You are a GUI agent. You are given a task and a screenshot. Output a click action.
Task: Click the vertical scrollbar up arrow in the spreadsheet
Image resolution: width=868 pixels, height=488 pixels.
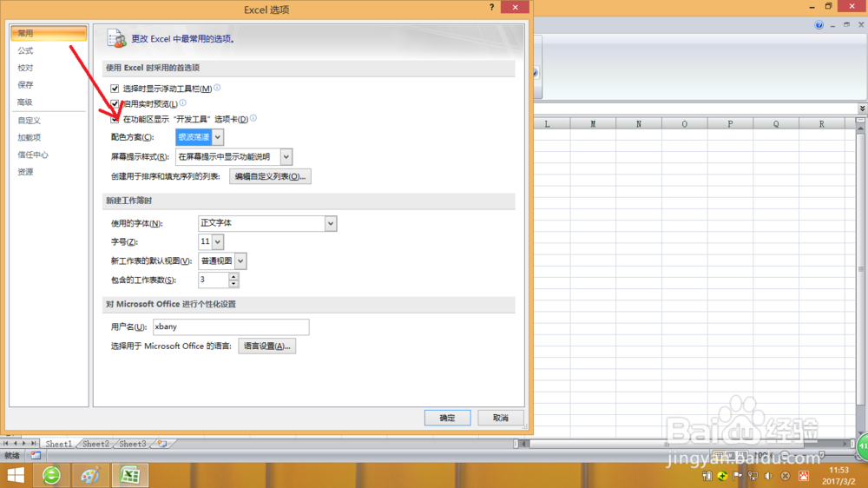(860, 128)
